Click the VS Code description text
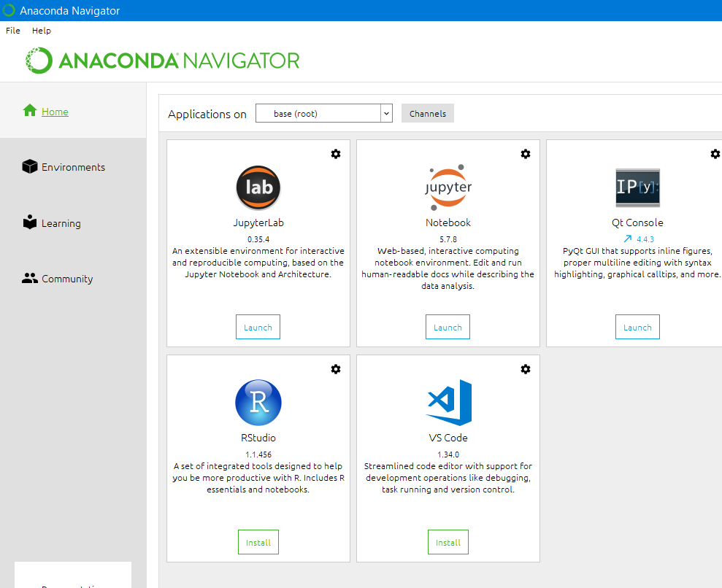The width and height of the screenshot is (722, 588). click(448, 478)
